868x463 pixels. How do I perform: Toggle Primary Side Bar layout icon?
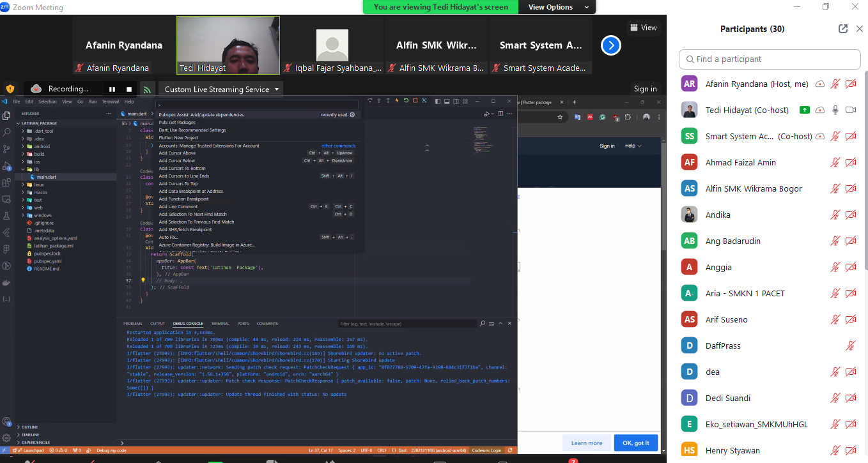(438, 101)
